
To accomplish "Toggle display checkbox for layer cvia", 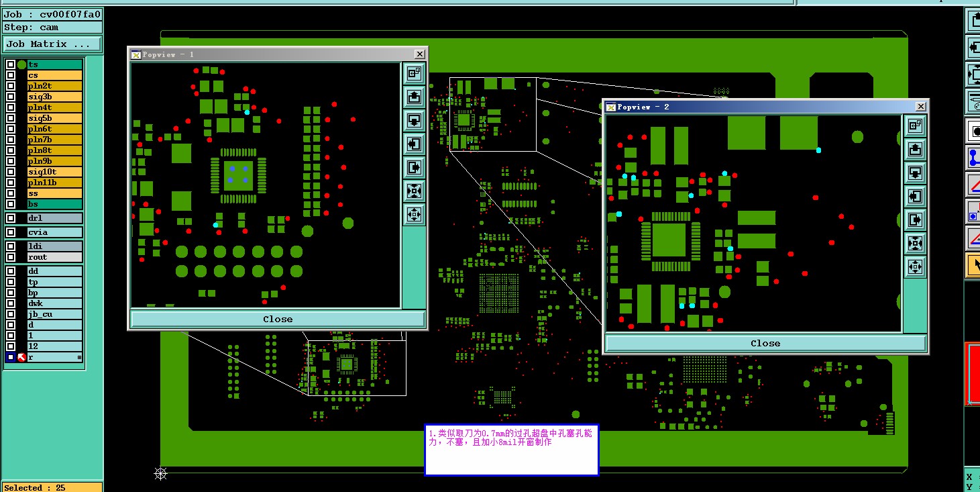I will [11, 232].
